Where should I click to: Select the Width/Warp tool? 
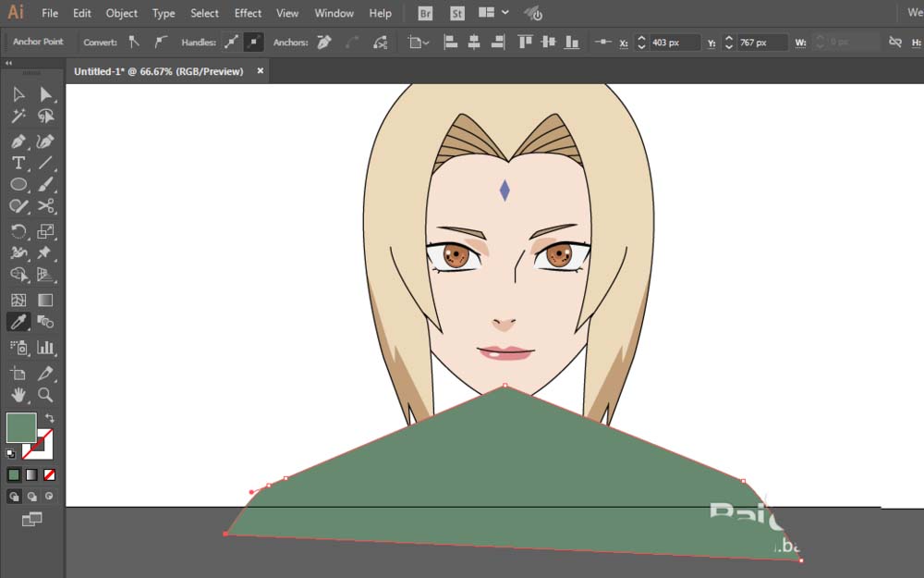pos(18,253)
